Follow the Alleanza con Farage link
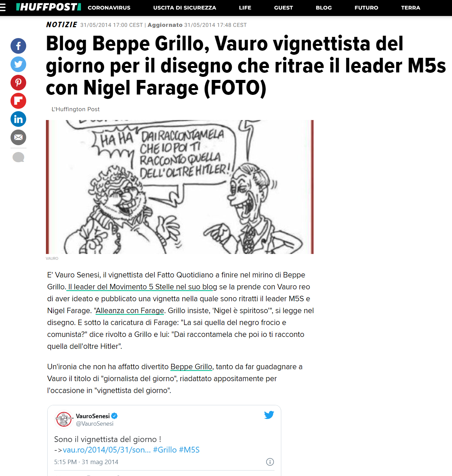 click(130, 310)
